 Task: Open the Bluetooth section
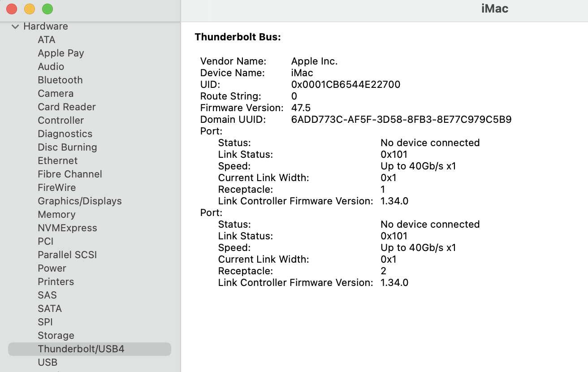61,80
